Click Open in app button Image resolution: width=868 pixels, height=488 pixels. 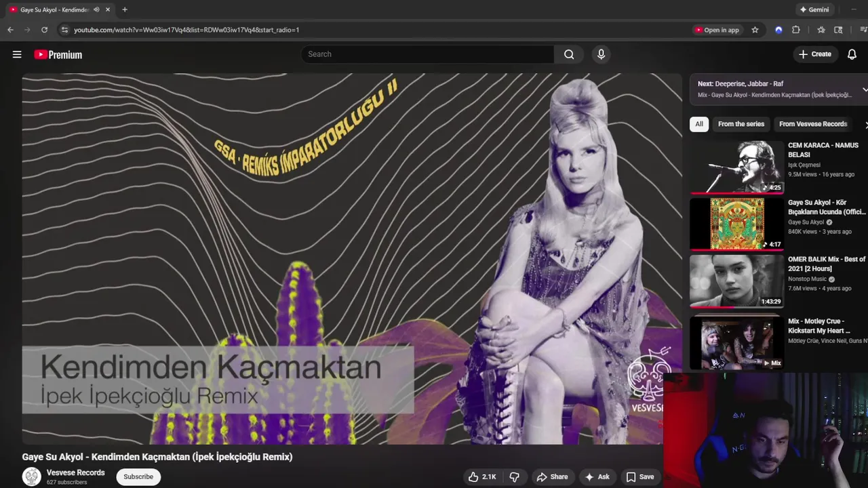coord(717,30)
